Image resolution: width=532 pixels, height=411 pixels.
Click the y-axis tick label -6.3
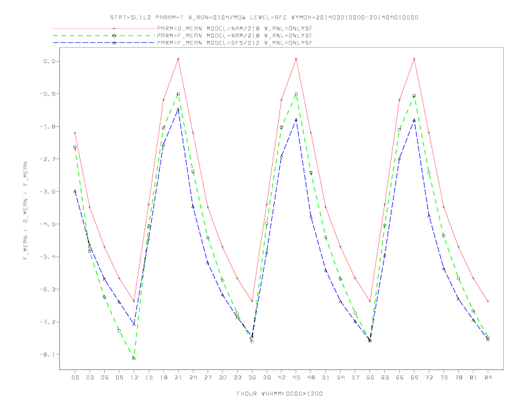pos(47,289)
